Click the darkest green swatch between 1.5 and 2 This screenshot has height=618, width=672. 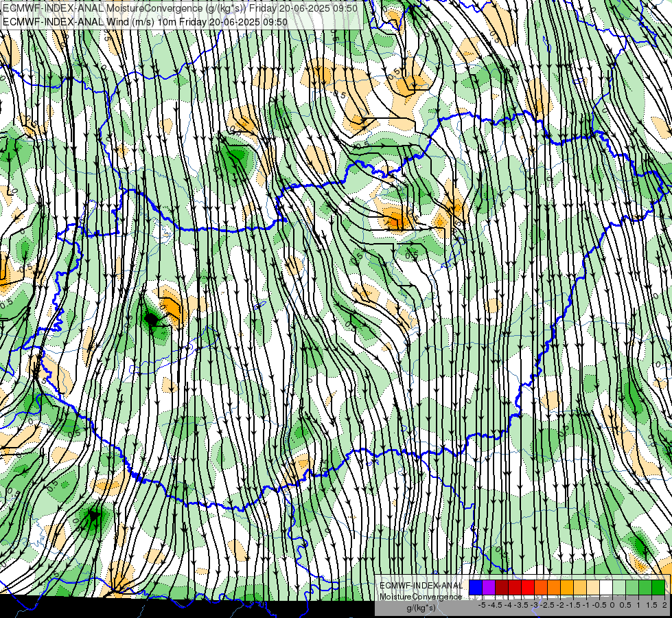click(x=658, y=587)
